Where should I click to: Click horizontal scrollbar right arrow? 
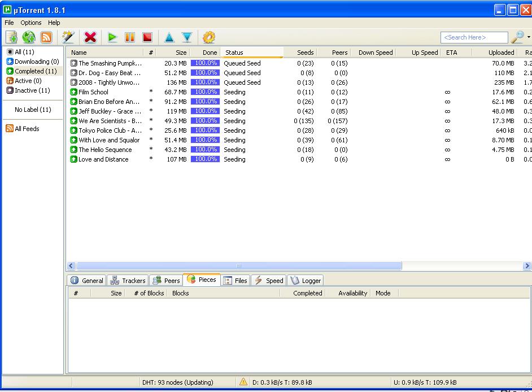(527, 265)
